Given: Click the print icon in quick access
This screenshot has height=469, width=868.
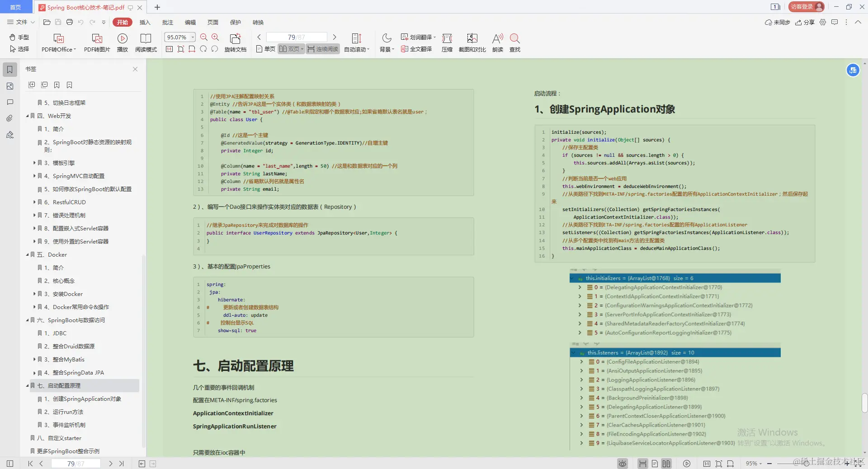Looking at the screenshot, I should pos(69,22).
